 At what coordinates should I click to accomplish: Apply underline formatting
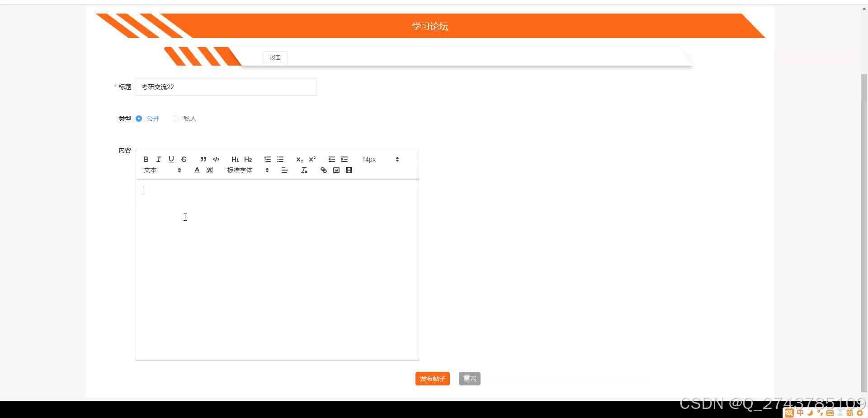tap(171, 159)
